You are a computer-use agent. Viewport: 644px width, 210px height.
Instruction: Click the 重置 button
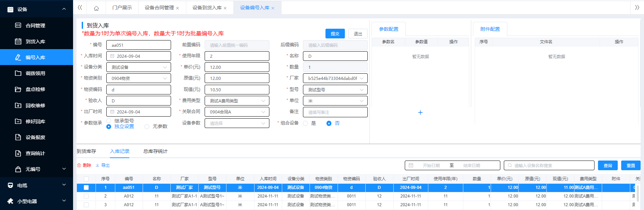(630, 166)
